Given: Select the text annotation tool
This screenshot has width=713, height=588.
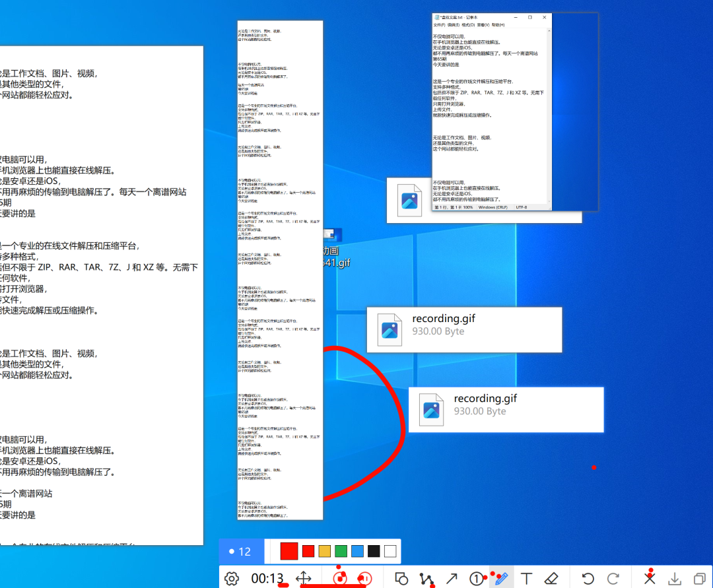Looking at the screenshot, I should 527,578.
